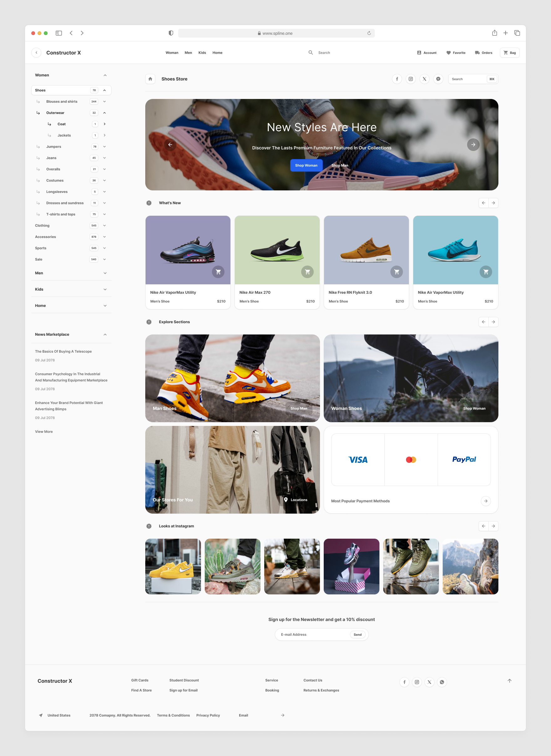Open The Basics Of Buying A Telescope article

(x=63, y=352)
